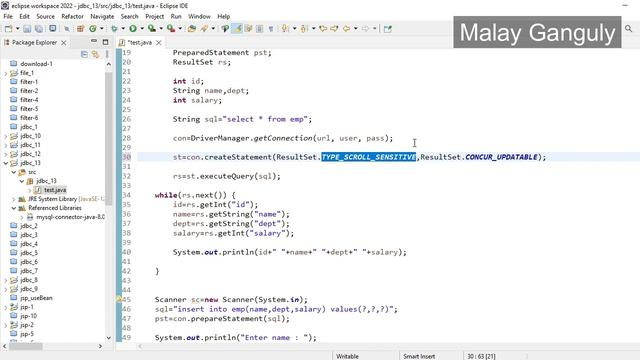Image resolution: width=640 pixels, height=360 pixels.
Task: Click the New Java Package toolbar icon
Action: [x=80, y=29]
